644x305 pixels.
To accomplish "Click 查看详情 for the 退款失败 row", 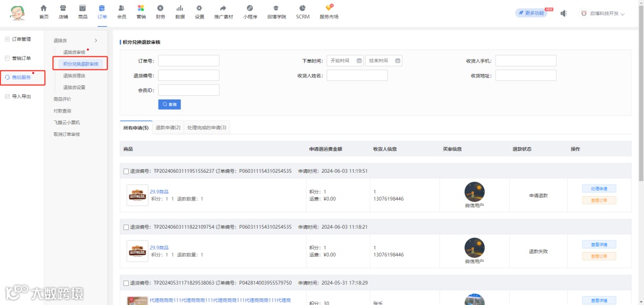I will pos(599,245).
